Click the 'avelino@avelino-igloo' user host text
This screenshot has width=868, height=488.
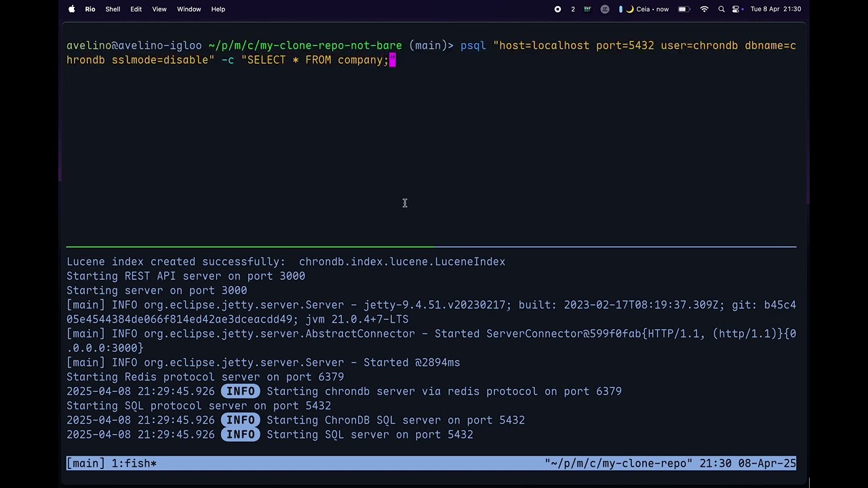click(x=134, y=45)
